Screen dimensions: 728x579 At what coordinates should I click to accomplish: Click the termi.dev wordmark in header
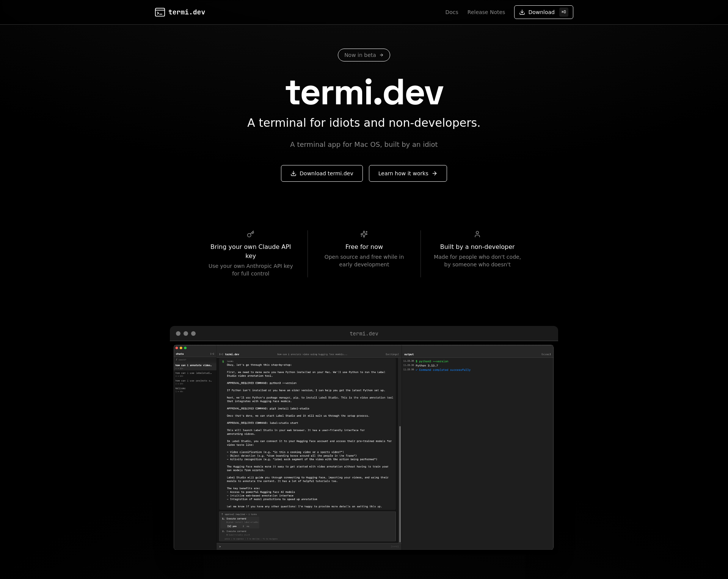(187, 12)
